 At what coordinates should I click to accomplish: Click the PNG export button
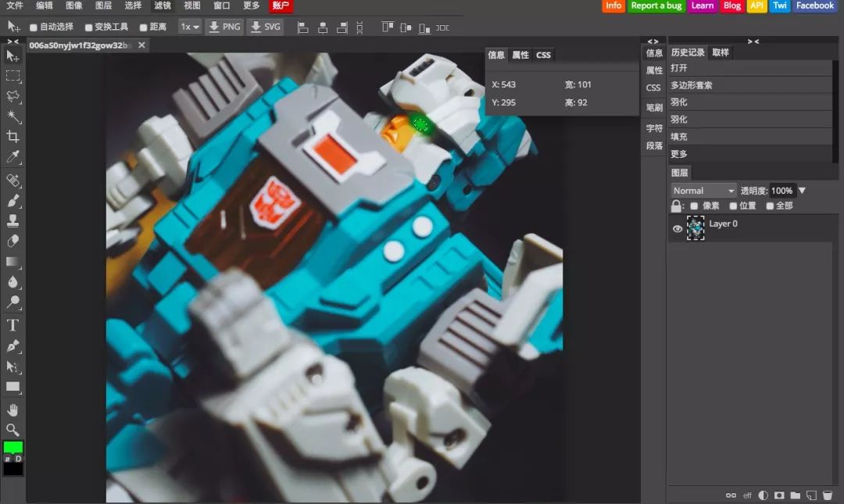224,27
